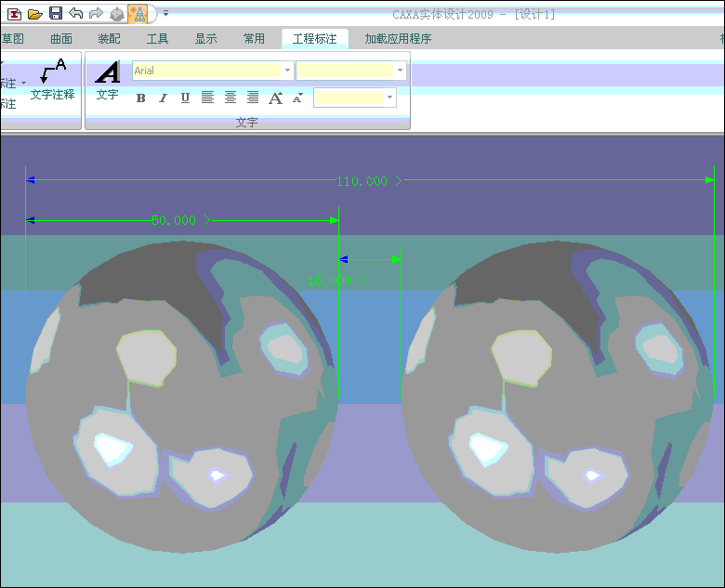Screen dimensions: 725x588
Task: Toggle the design tree icon
Action: [x=138, y=14]
